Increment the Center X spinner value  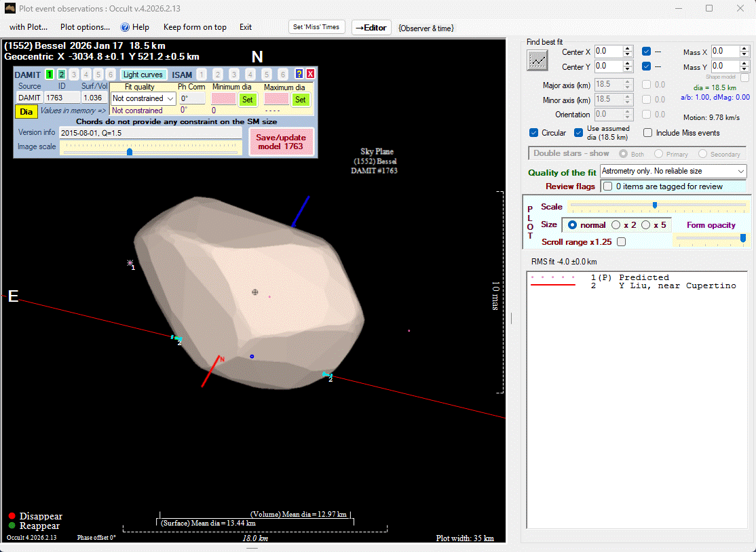coord(628,49)
